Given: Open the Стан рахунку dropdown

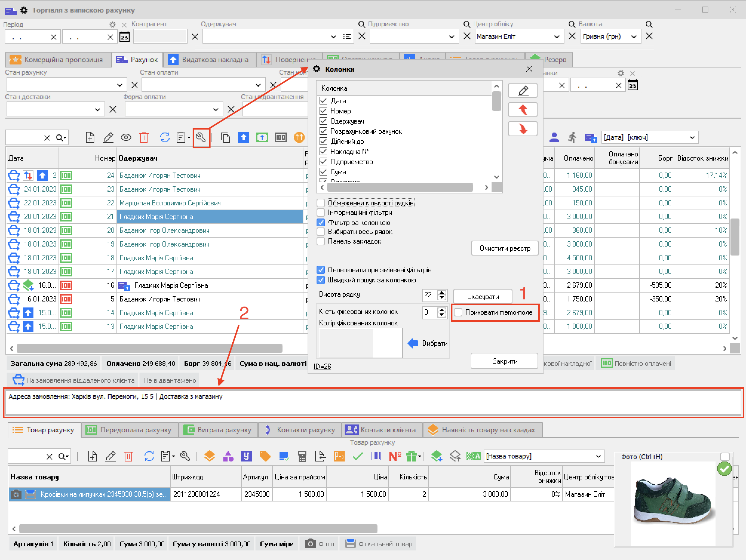Looking at the screenshot, I should 119,85.
